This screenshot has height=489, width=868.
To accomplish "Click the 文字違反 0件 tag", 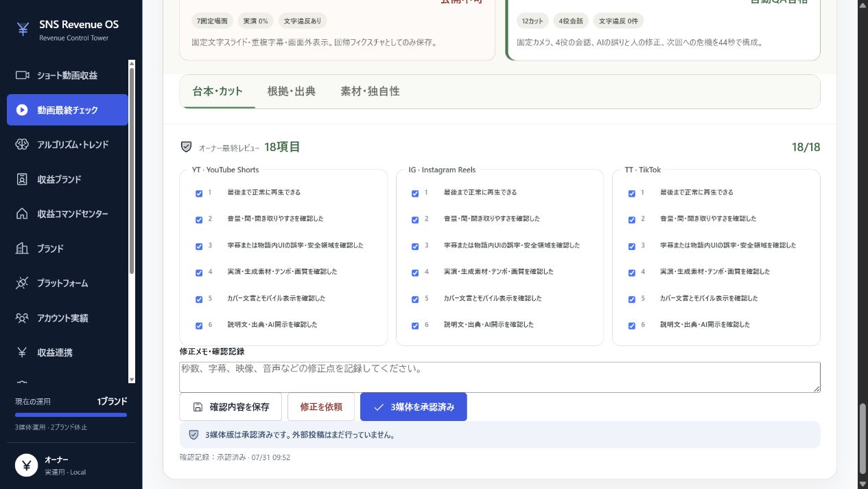I will [618, 21].
